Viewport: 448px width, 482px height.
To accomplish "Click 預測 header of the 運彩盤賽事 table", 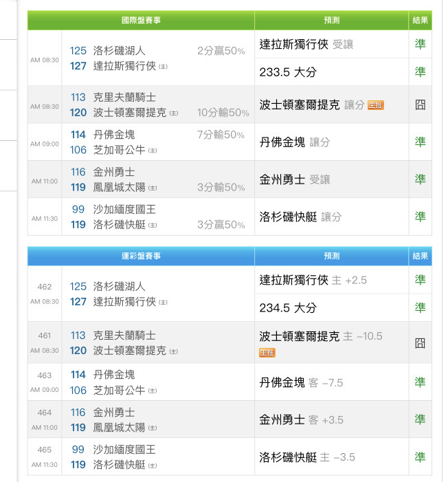I will click(x=332, y=256).
